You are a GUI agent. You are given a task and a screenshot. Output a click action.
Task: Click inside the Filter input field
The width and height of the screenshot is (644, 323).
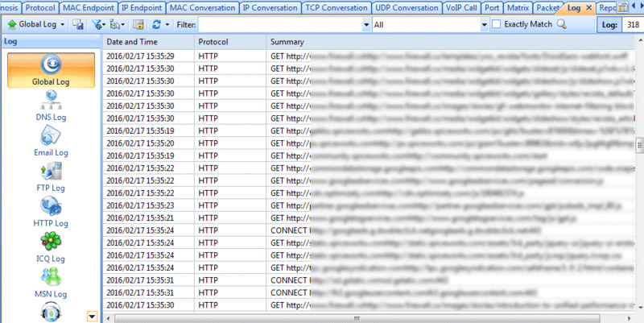coord(280,25)
